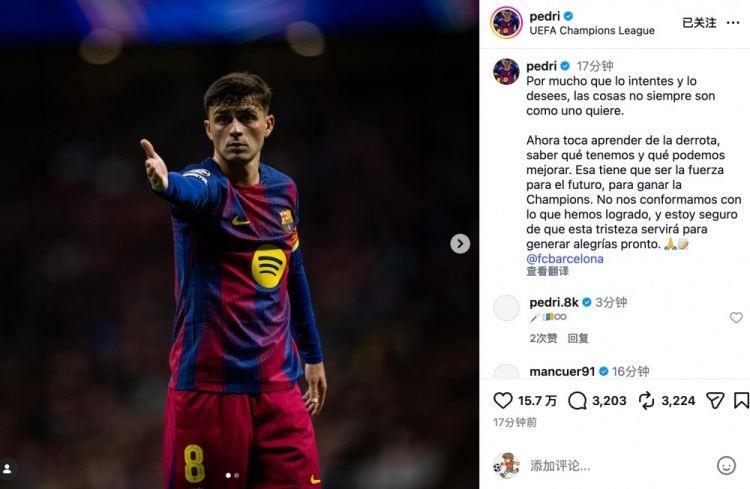Viewport: 750px width, 489px height.
Task: Open the @fcbarcelona mention link
Action: point(565,258)
